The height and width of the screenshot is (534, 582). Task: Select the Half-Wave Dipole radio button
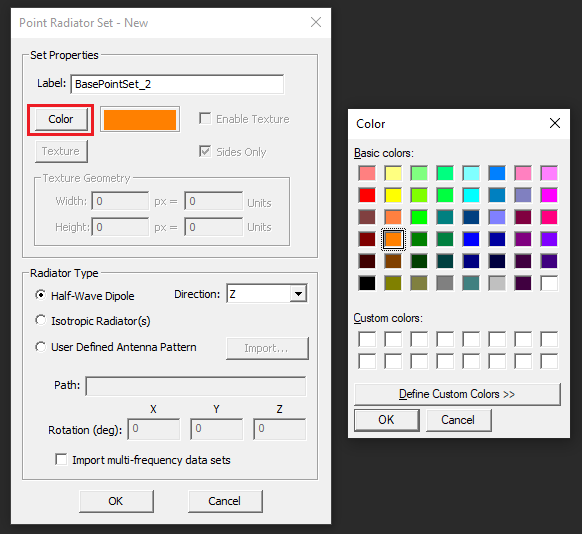pyautogui.click(x=40, y=295)
